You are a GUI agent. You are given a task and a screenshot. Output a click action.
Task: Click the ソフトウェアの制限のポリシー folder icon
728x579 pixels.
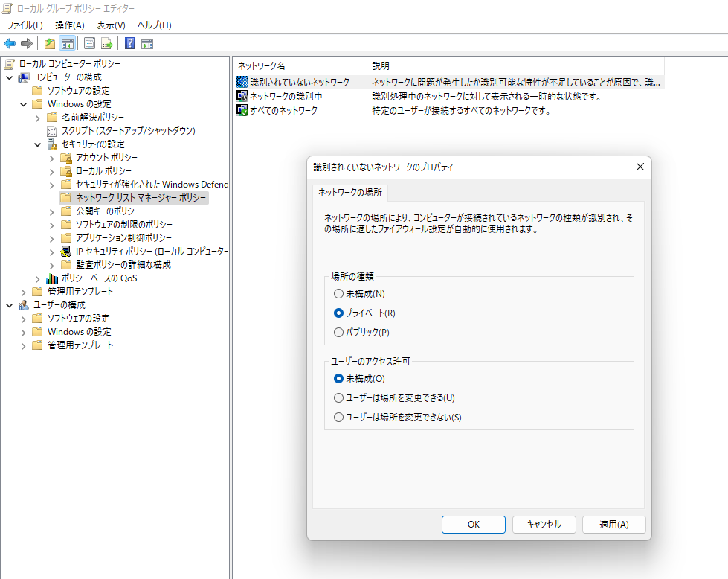tap(66, 225)
